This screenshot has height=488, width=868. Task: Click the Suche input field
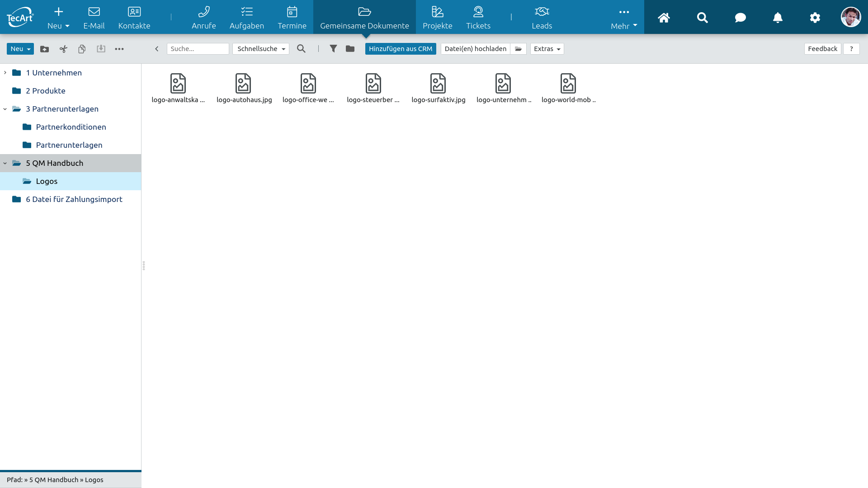click(198, 49)
